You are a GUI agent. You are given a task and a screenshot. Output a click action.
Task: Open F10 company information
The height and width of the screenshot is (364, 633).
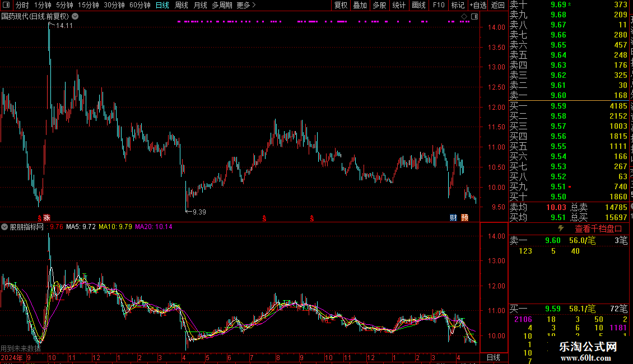tap(439, 5)
